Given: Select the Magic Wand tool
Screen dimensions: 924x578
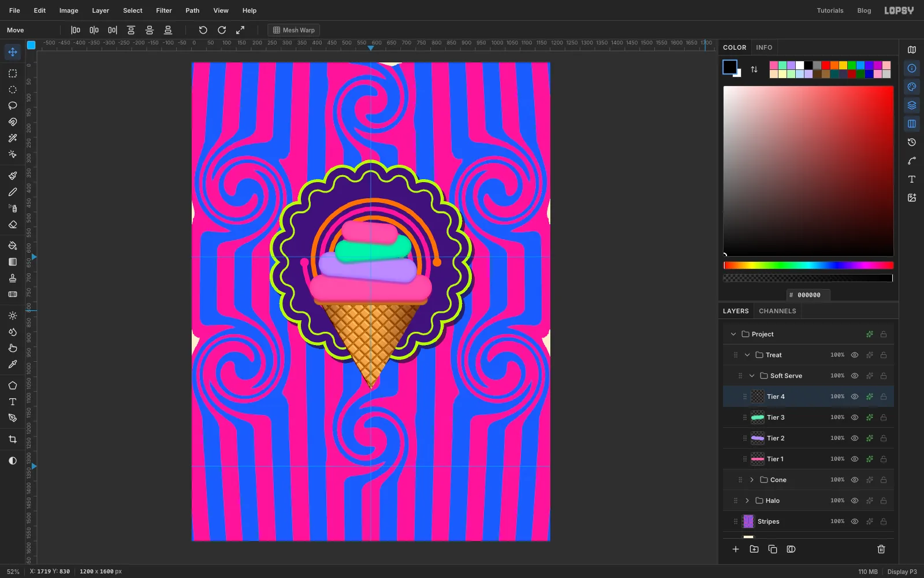Looking at the screenshot, I should tap(13, 138).
